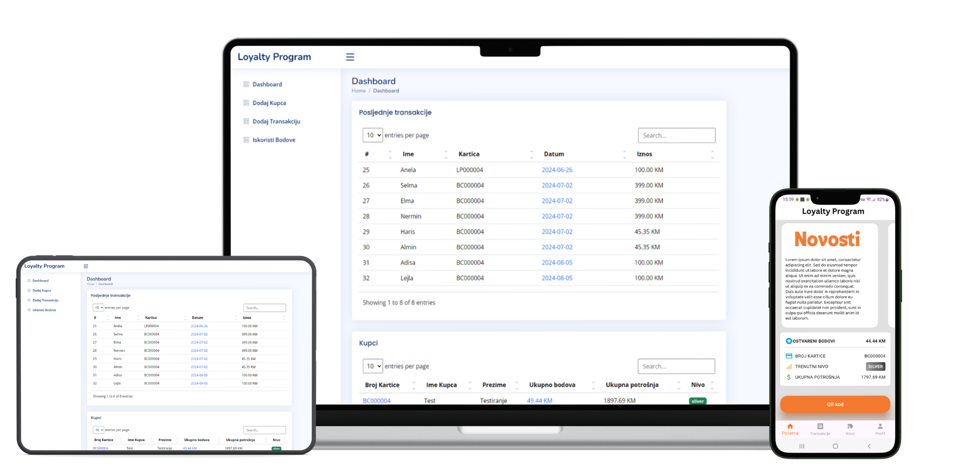Open tablet transactions entries-per-page dropdown
This screenshot has height=470, width=980.
[98, 308]
